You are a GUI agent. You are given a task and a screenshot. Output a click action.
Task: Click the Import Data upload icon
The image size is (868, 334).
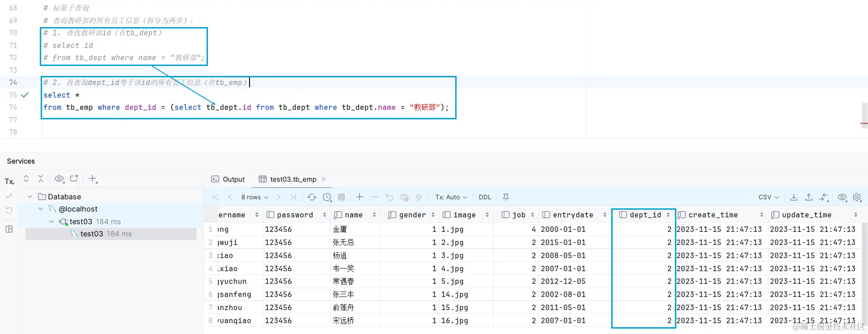click(x=809, y=197)
